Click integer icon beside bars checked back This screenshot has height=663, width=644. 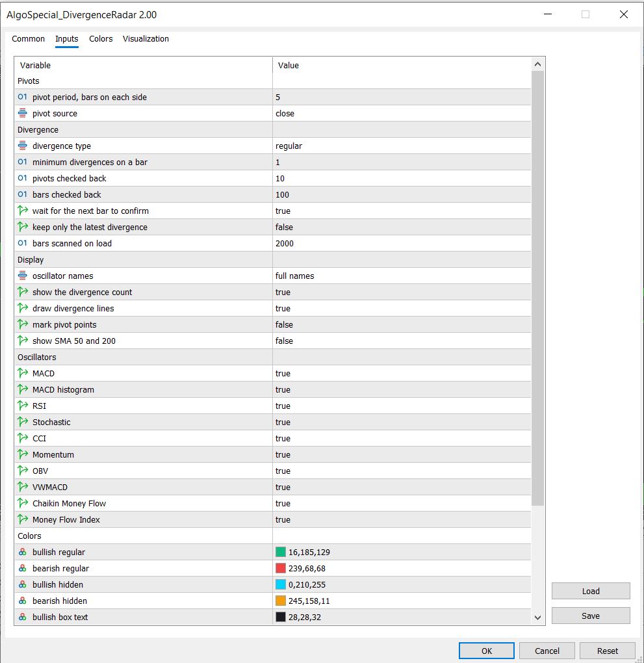[x=22, y=194]
